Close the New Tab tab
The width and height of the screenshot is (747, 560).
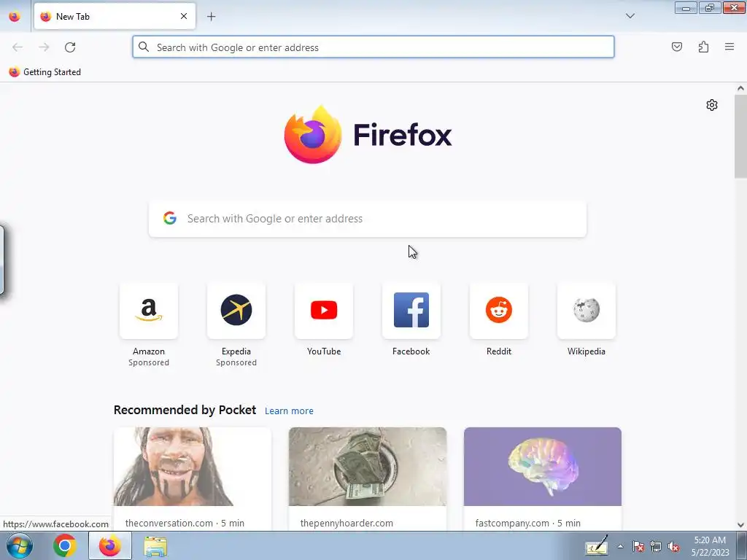click(x=183, y=16)
